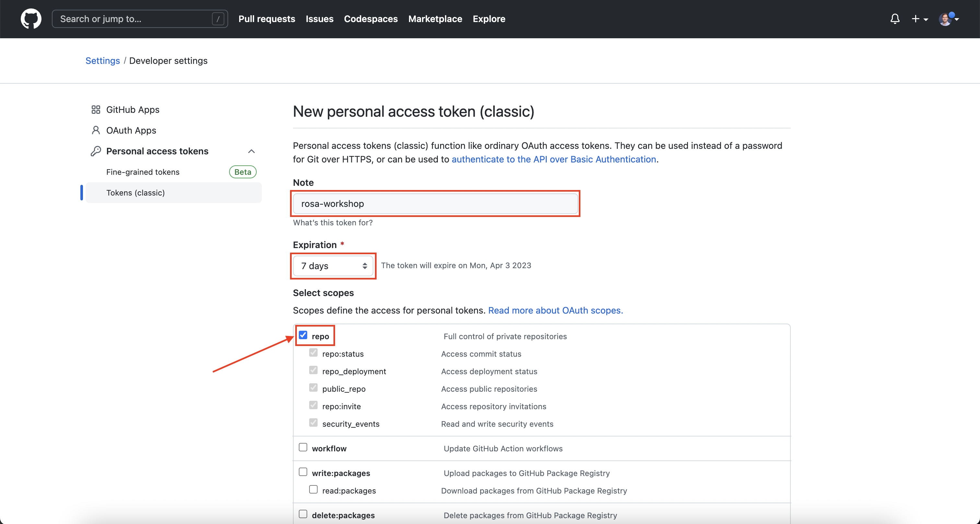Open Pull requests in the top navigation
Viewport: 980px width, 524px height.
pyautogui.click(x=267, y=19)
